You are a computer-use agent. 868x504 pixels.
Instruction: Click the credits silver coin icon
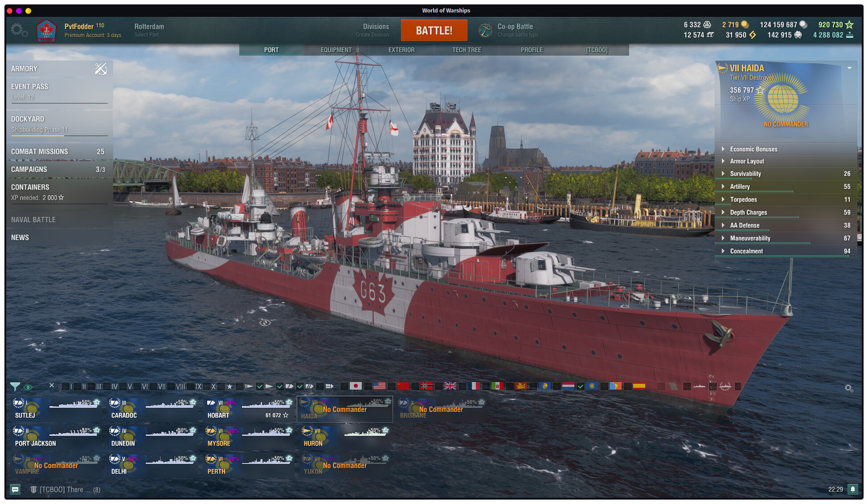tap(803, 24)
